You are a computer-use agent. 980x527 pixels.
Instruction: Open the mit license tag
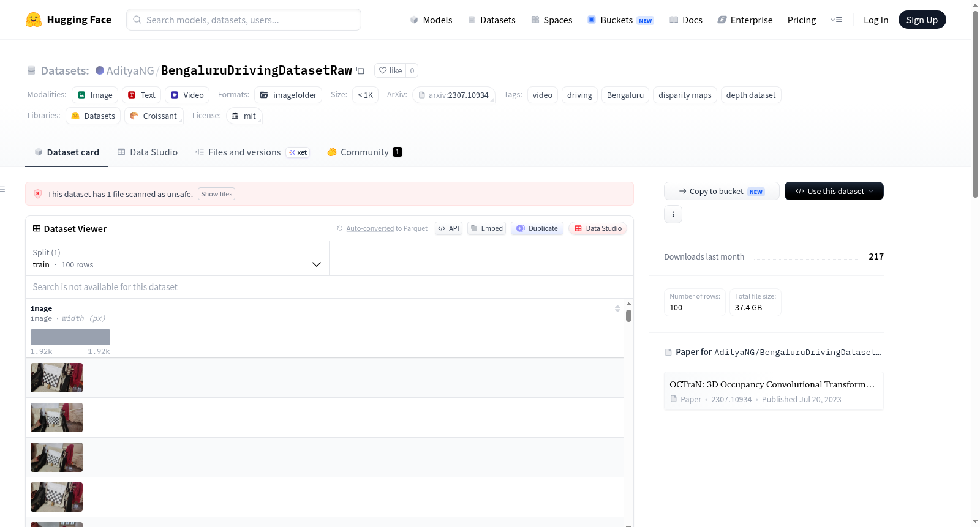(x=244, y=116)
